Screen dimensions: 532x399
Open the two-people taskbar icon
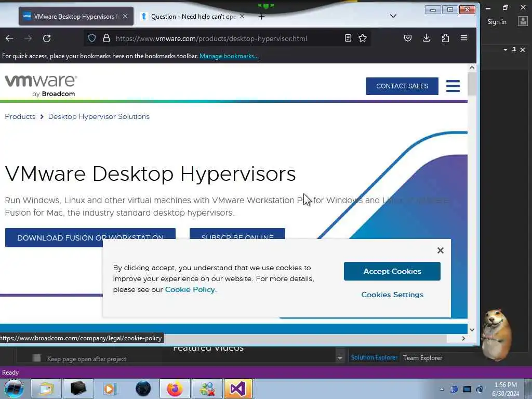click(x=207, y=389)
